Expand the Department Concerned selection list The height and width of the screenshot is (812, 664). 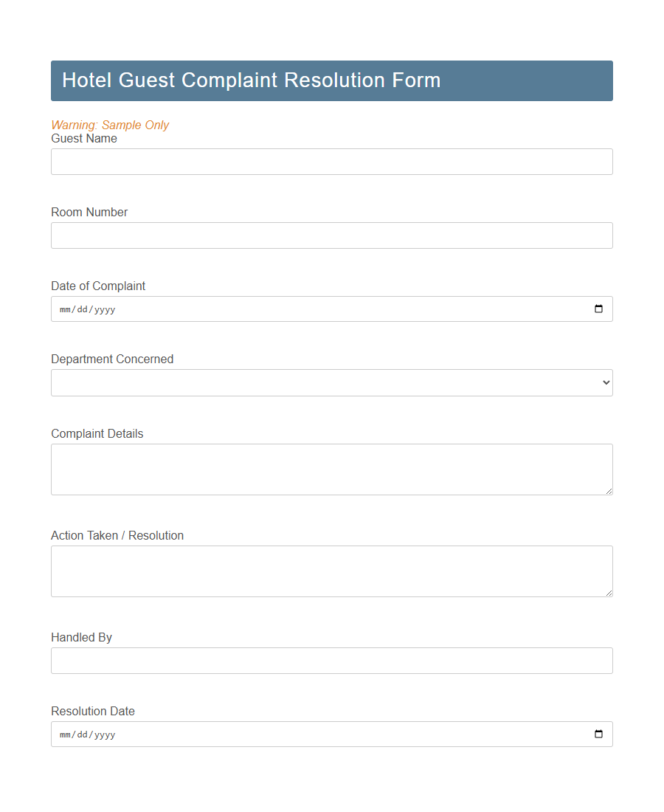332,382
